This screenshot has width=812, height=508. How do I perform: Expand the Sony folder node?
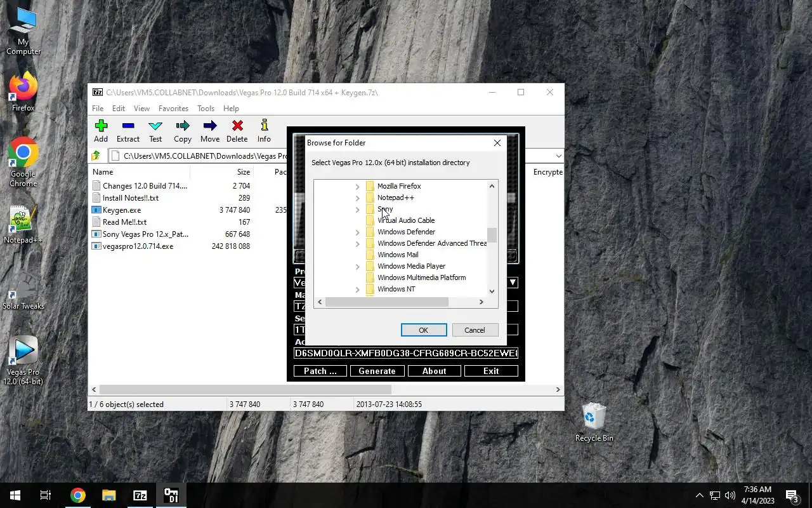pyautogui.click(x=357, y=210)
